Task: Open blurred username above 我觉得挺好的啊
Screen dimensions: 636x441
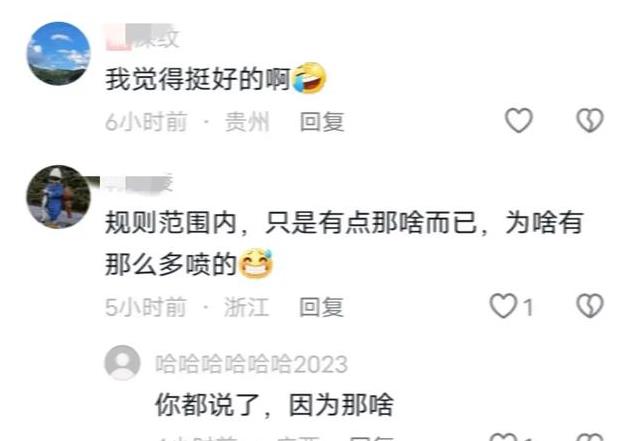Action: coord(142,37)
